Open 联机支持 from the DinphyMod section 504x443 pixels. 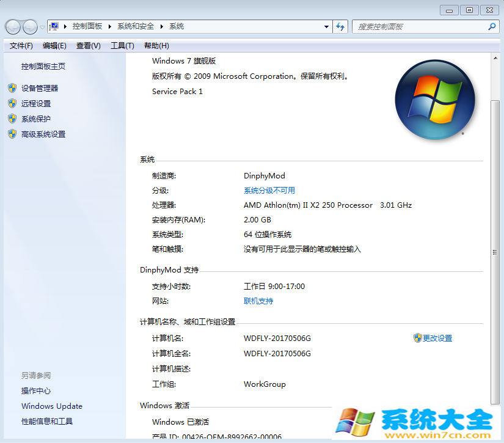tap(258, 301)
